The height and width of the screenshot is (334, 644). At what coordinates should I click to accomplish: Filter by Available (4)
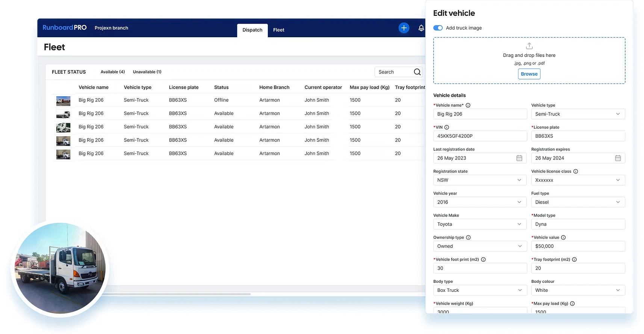[113, 72]
